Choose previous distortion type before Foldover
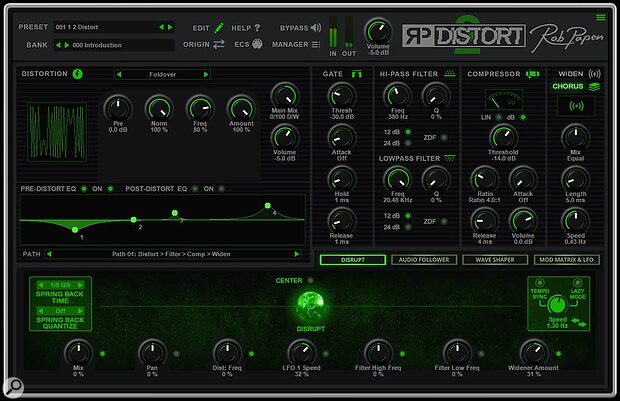 pos(119,74)
